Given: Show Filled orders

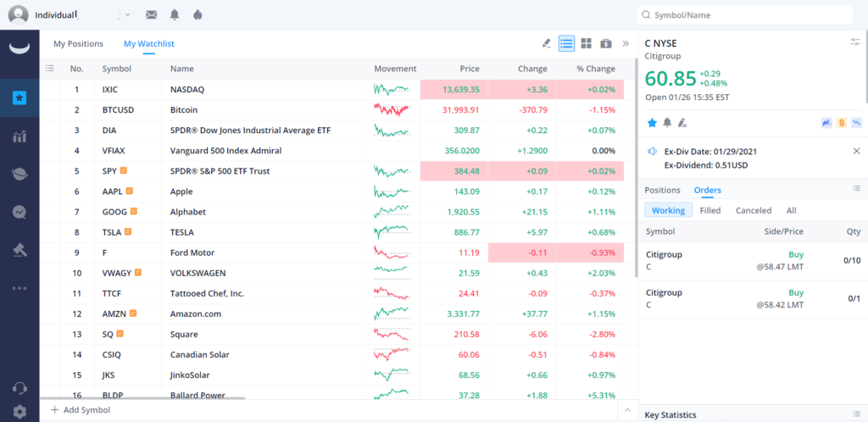Looking at the screenshot, I should (710, 210).
